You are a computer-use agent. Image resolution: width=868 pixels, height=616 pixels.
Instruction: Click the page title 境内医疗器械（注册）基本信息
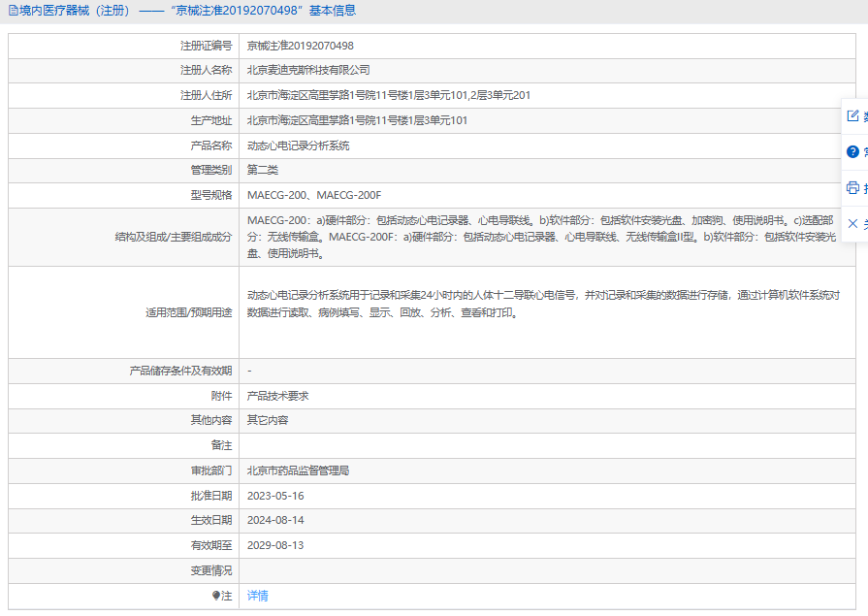[187, 11]
